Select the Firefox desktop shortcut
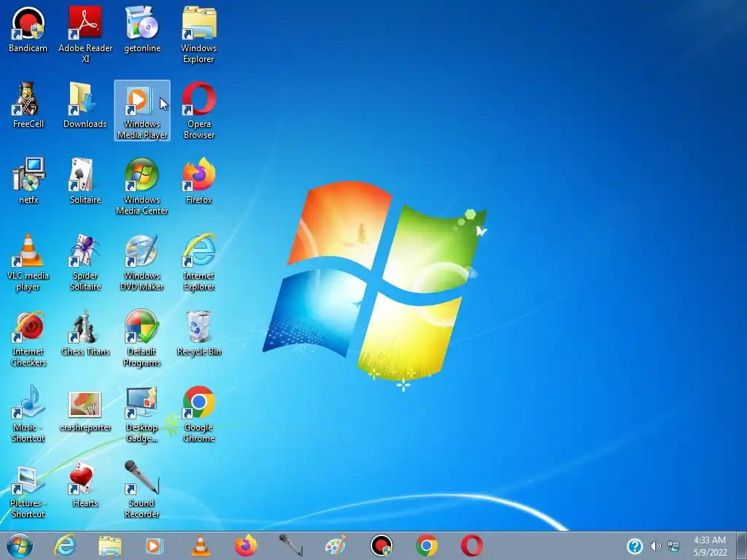747x560 pixels. point(198,181)
